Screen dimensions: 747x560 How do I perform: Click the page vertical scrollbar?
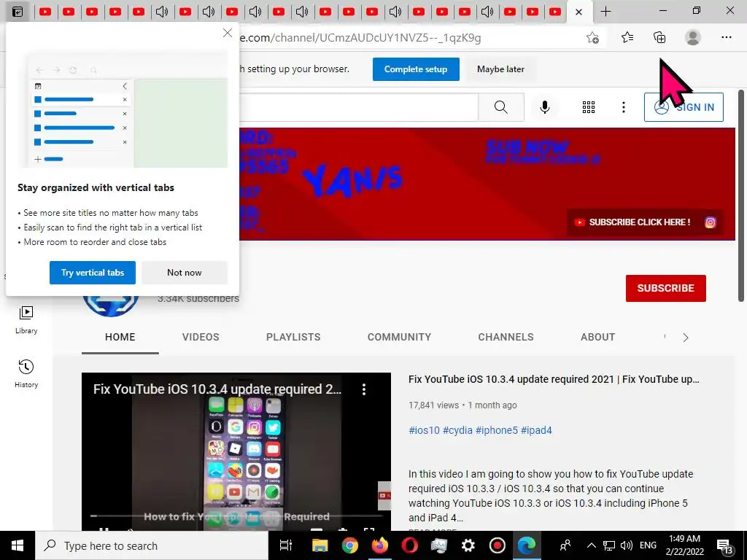741,195
